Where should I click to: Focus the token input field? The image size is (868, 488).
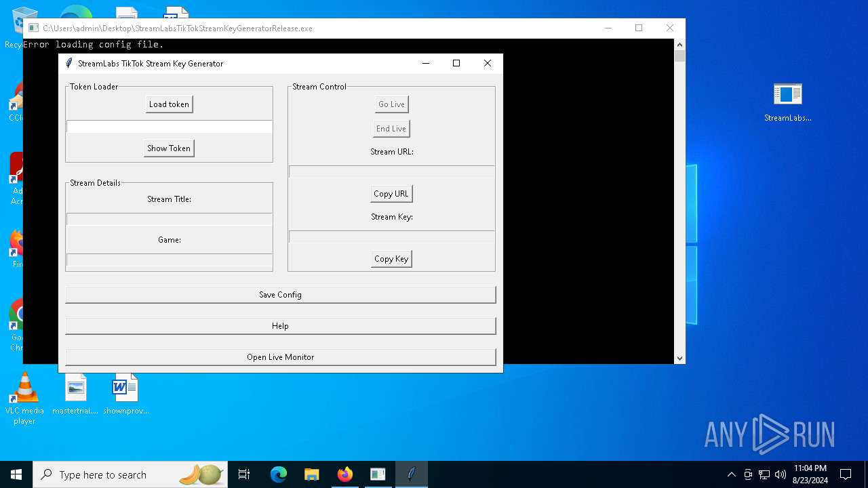(169, 127)
